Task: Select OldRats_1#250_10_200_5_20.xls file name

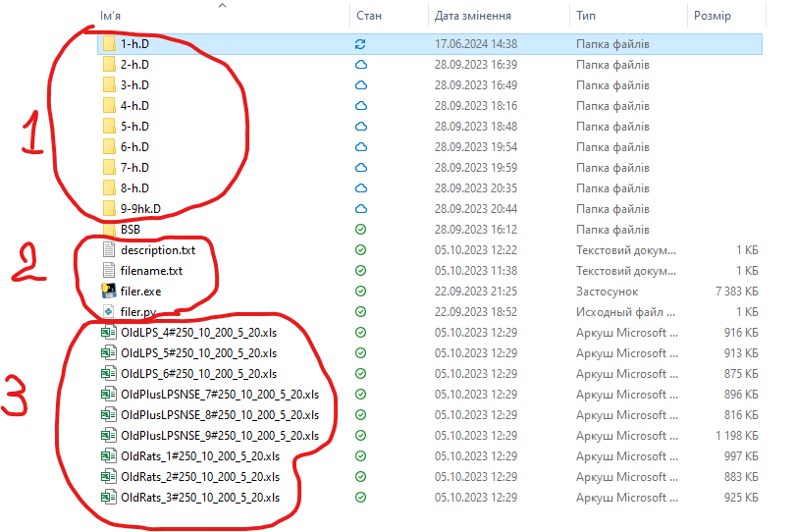Action: [200, 456]
